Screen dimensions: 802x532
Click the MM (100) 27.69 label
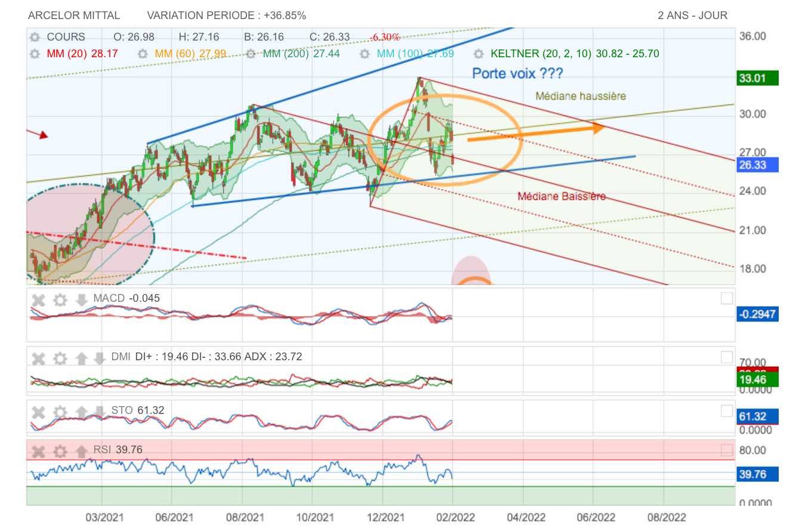point(416,54)
